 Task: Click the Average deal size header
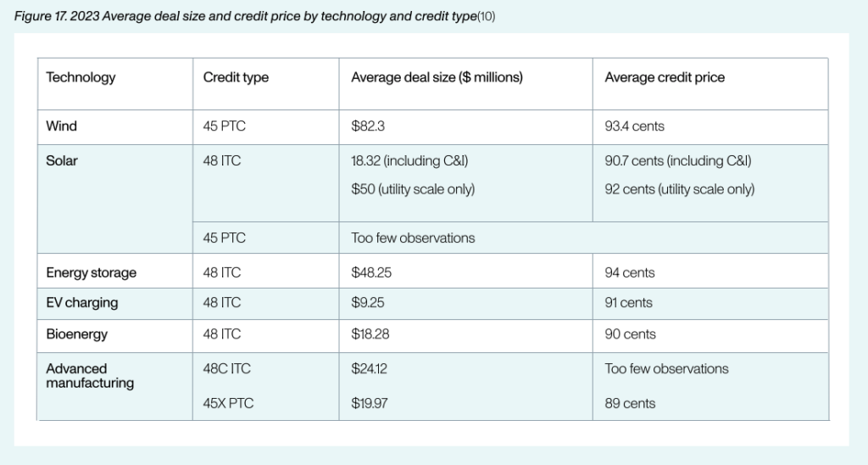tap(437, 77)
